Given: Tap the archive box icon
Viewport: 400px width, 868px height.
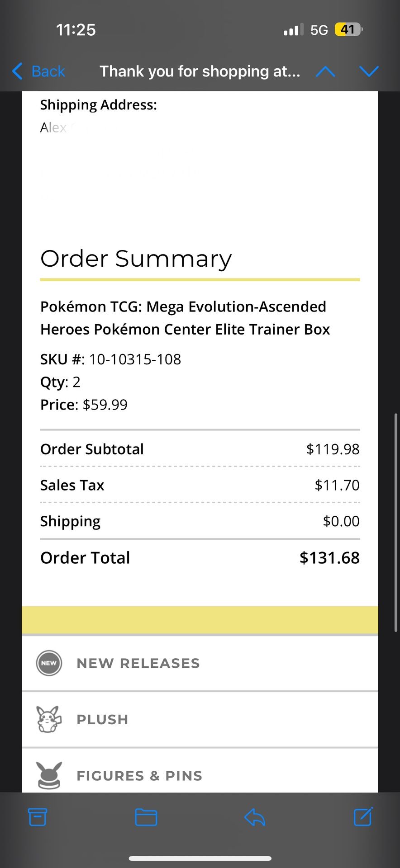Looking at the screenshot, I should pos(38,817).
